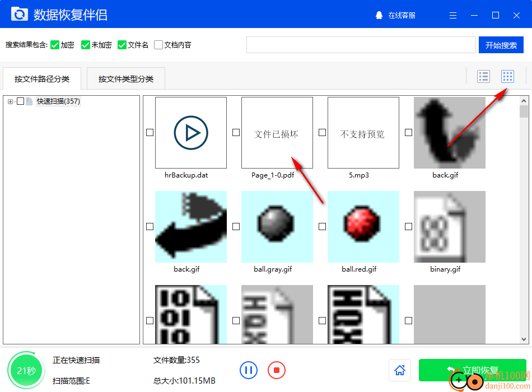Open the hamburger menu icon
532x392 pixels.
click(453, 15)
